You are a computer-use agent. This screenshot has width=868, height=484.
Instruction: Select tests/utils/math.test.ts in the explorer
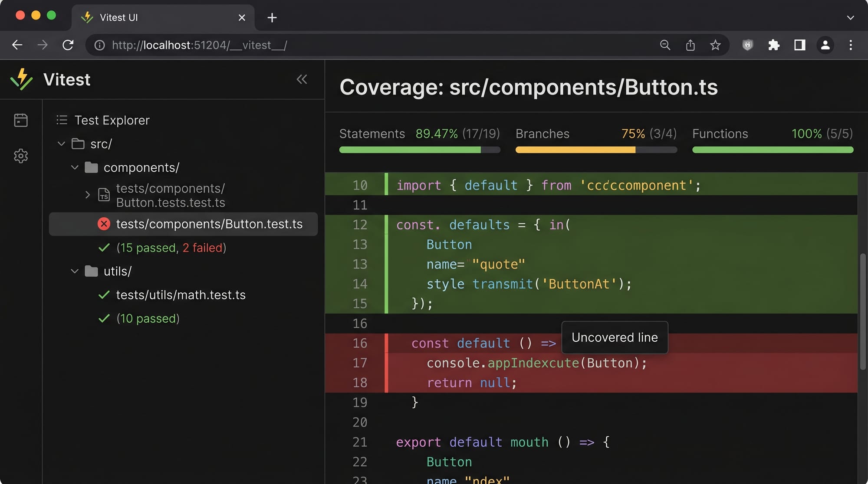pos(181,295)
